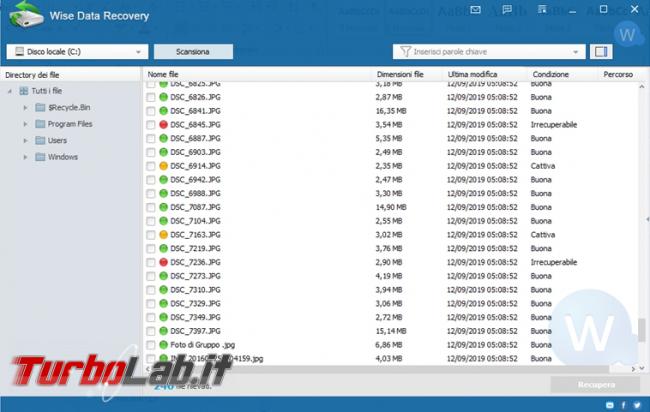650x412 pixels.
Task: Expand the Windows tree node
Action: click(x=25, y=158)
